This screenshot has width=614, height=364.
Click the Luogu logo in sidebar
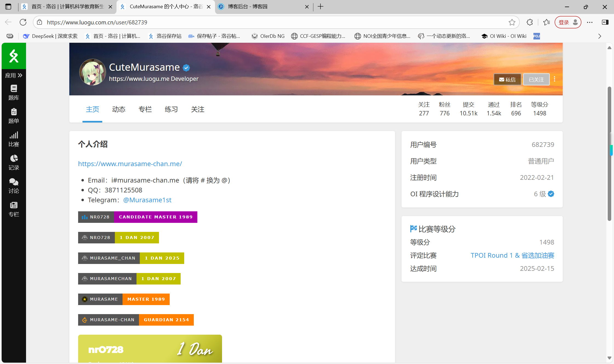click(14, 56)
